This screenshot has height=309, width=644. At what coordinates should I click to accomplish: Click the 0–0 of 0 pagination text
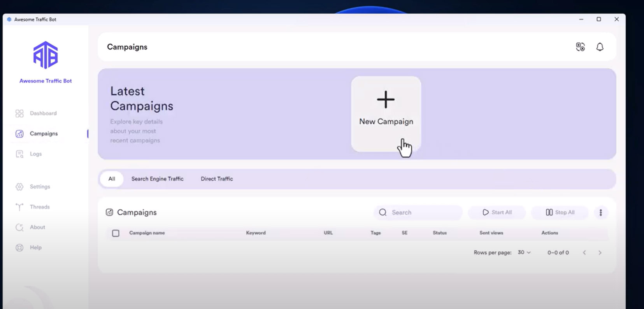[558, 252]
